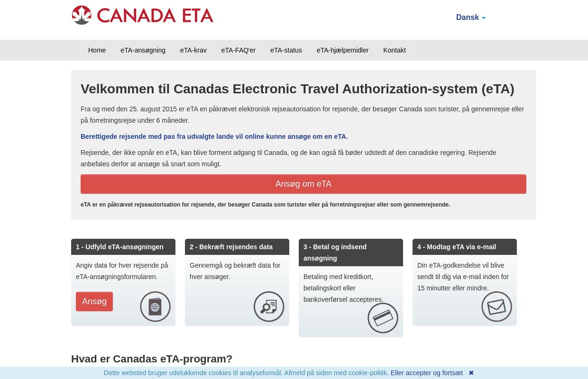The image size is (588, 379).
Task: Open the link about berettigede rejsende med pas
Action: [214, 136]
